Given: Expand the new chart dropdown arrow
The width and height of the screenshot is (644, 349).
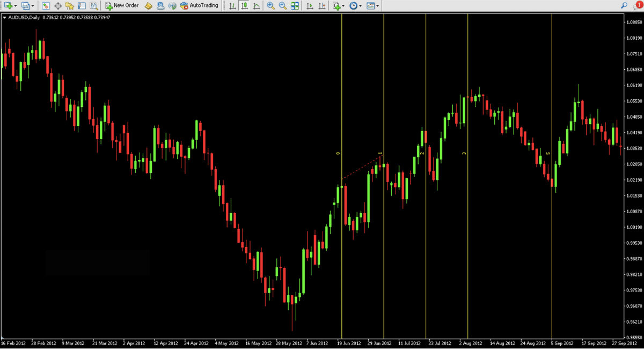Looking at the screenshot, I should [x=16, y=5].
